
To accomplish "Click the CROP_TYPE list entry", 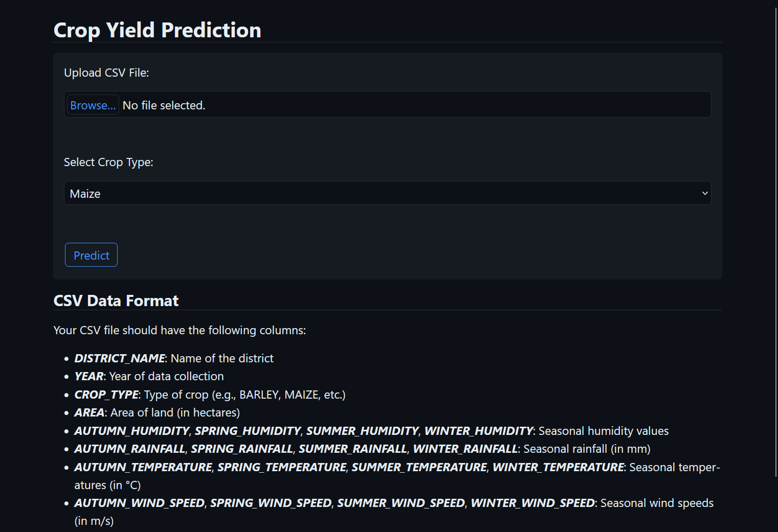I will (106, 395).
